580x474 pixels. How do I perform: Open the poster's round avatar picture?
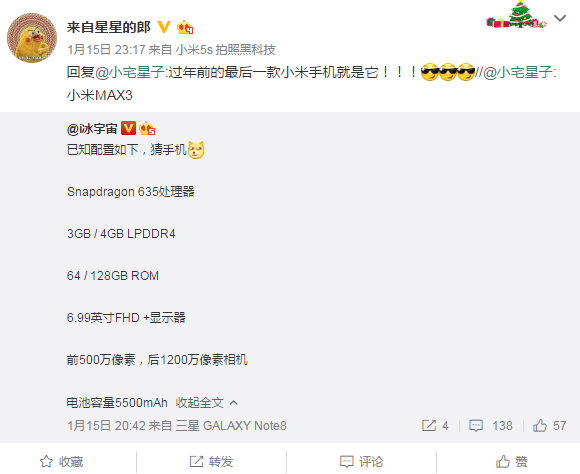[x=32, y=38]
